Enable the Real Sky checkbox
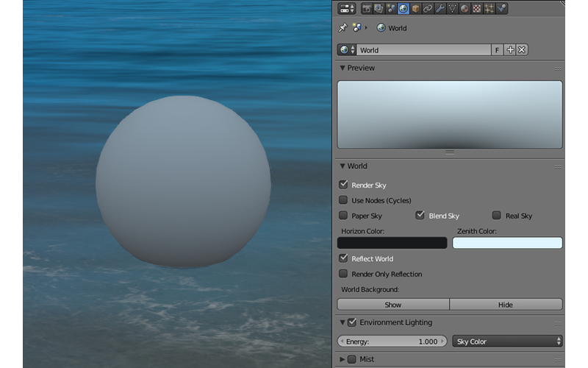This screenshot has width=588, height=368. point(497,216)
